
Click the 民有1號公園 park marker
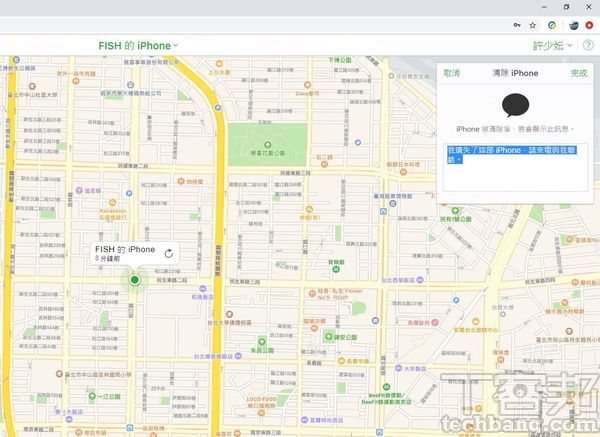[x=455, y=211]
